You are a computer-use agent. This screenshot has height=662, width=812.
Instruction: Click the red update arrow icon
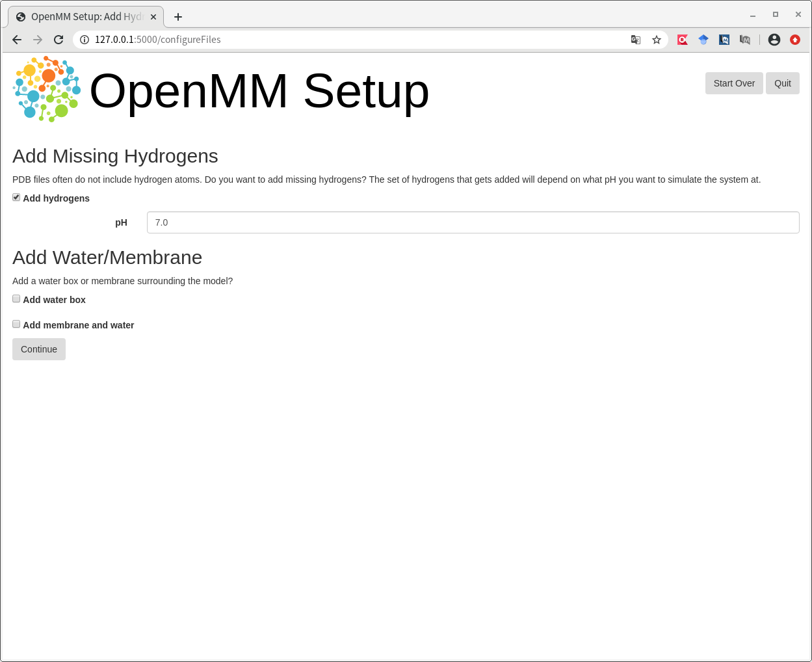[x=794, y=40]
